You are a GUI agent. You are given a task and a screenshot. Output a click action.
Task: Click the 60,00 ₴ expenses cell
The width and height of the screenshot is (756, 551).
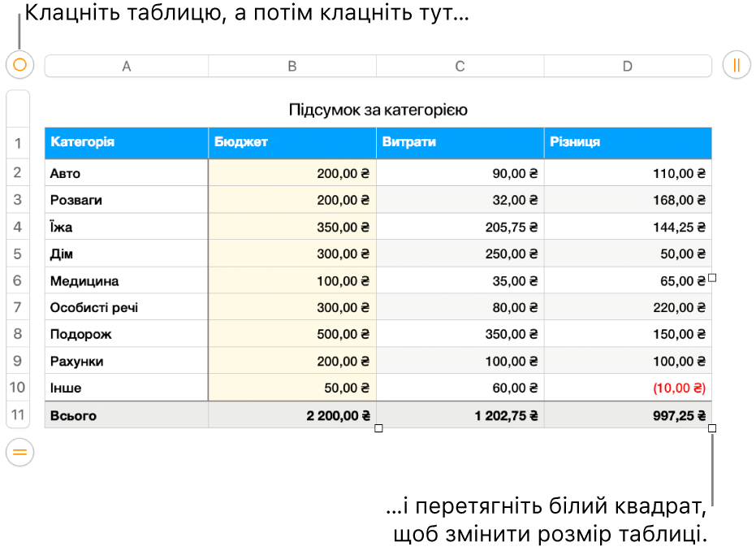click(x=460, y=388)
